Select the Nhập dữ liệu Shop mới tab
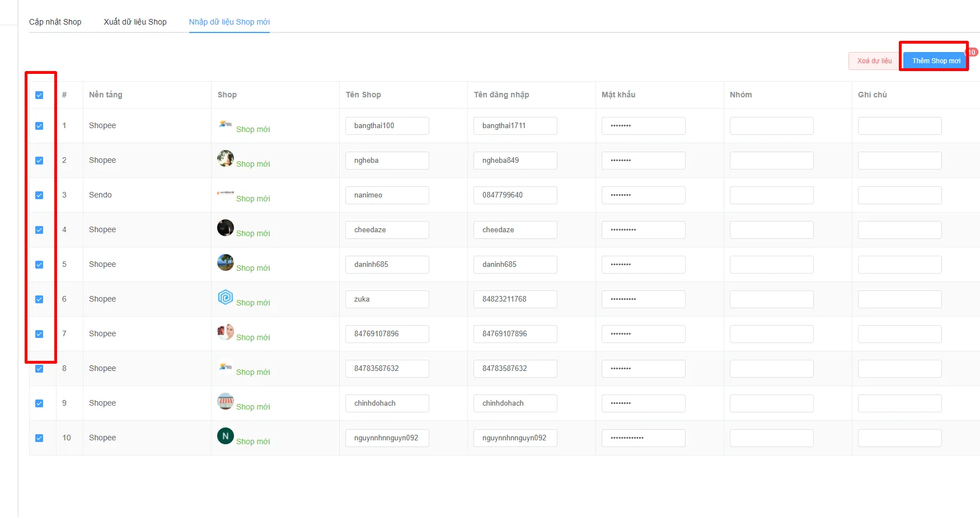The width and height of the screenshot is (980, 517). click(x=229, y=22)
